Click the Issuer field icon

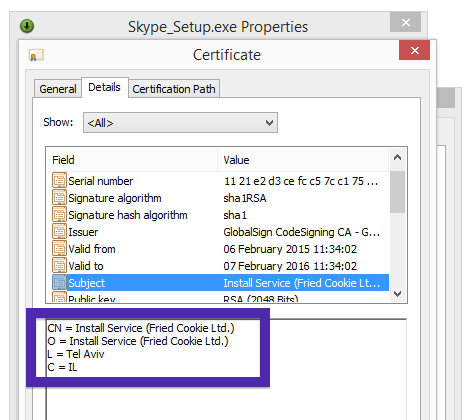[59, 232]
